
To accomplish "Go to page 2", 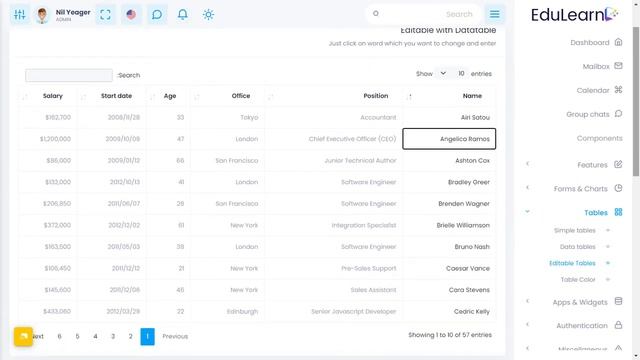I will [131, 336].
